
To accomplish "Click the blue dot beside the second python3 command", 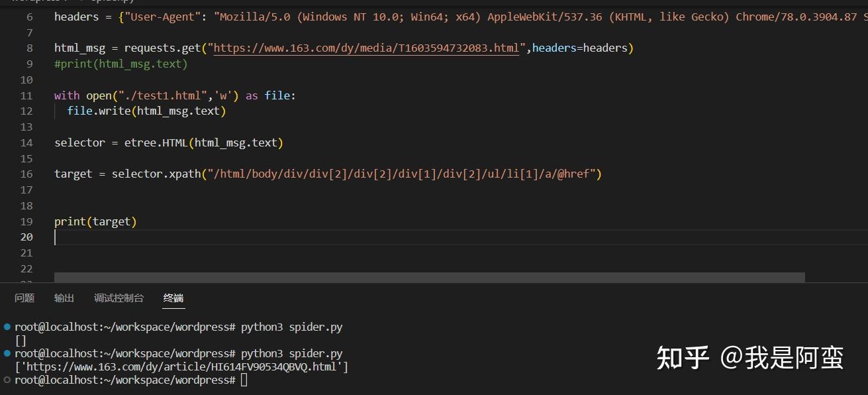I will (6, 353).
